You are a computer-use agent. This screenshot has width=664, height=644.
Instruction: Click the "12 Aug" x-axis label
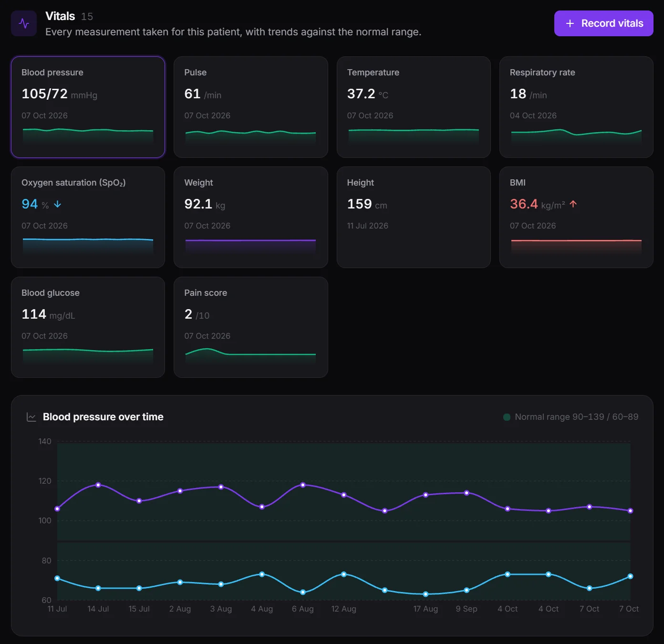[344, 609]
